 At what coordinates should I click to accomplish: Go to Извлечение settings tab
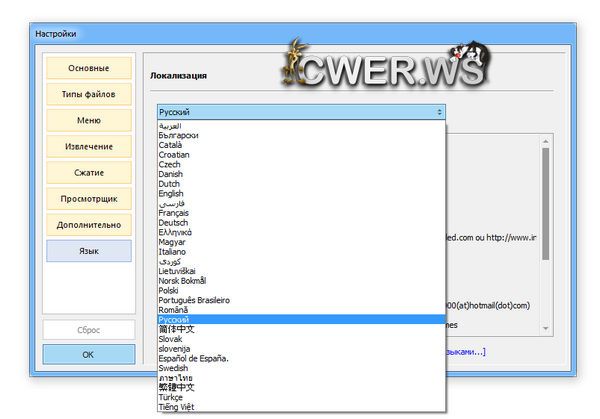88,147
